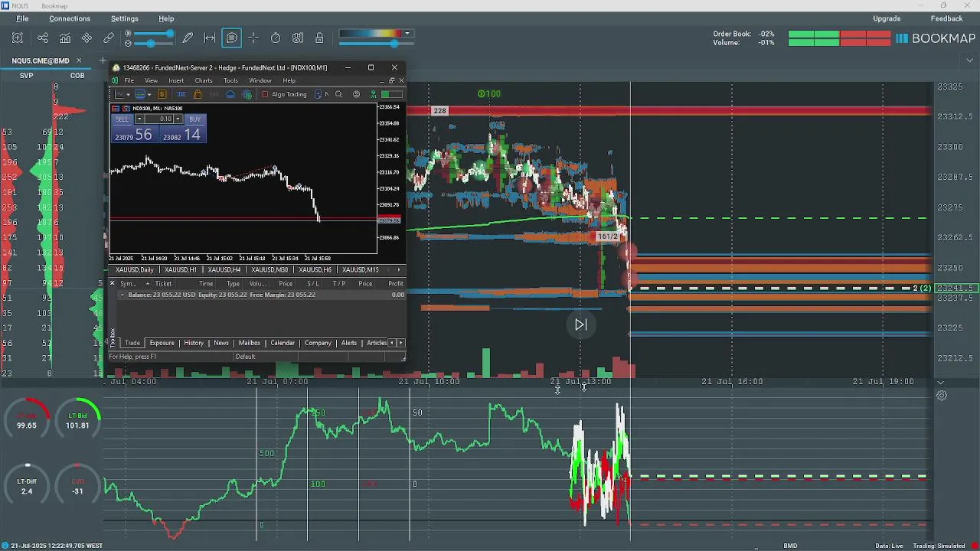The width and height of the screenshot is (980, 551).
Task: Click the market shopping bag icon in MetaTrader
Action: click(x=198, y=94)
